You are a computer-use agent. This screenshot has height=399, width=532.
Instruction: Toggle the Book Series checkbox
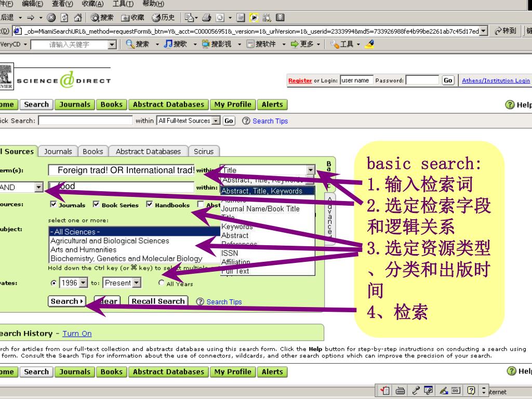[96, 204]
